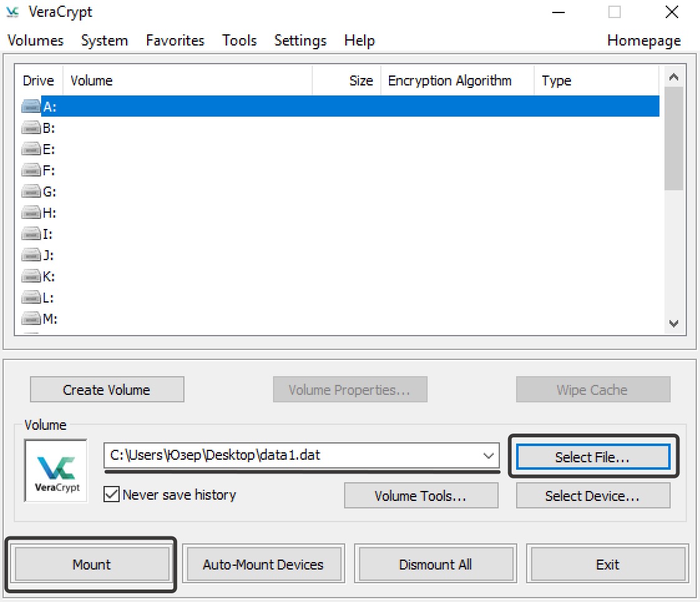Viewport: 700px width, 602px height.
Task: Click the scroll down arrow of drive list
Action: tap(674, 323)
